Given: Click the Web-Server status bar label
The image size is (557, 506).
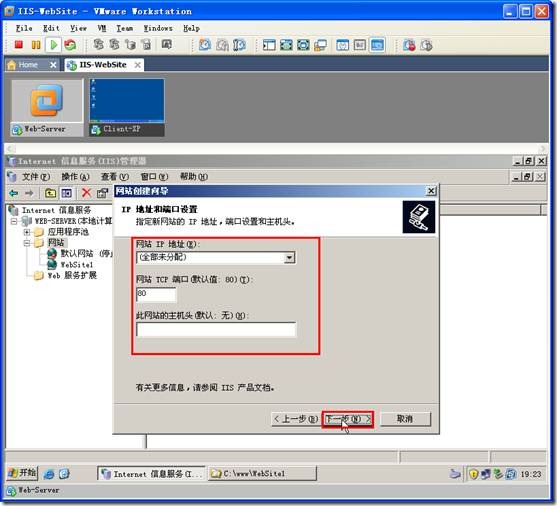Looking at the screenshot, I should tap(39, 490).
